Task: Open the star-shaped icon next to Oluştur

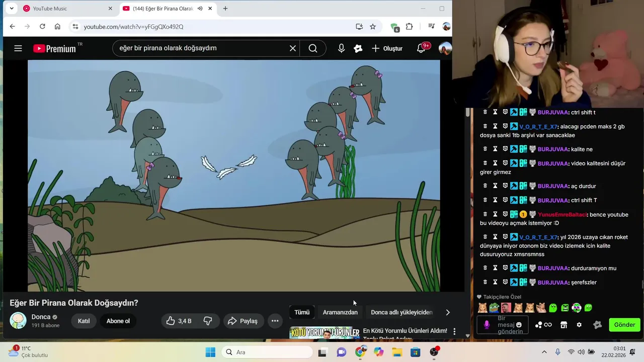Action: click(x=358, y=48)
